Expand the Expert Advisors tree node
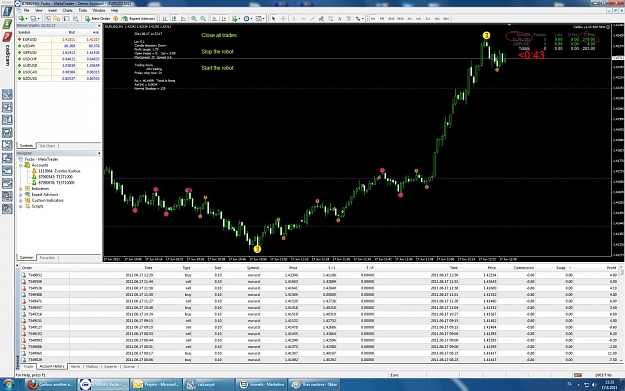The width and height of the screenshot is (625, 391). click(x=21, y=195)
